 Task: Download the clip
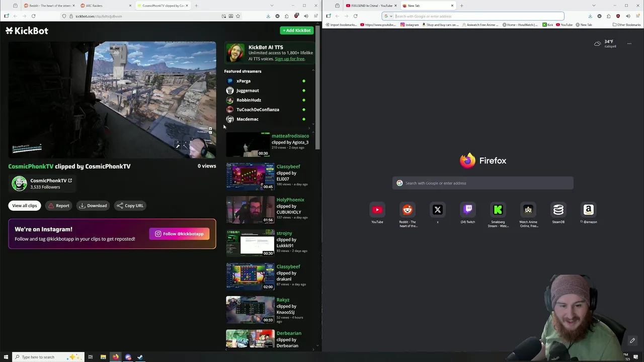pos(93,206)
